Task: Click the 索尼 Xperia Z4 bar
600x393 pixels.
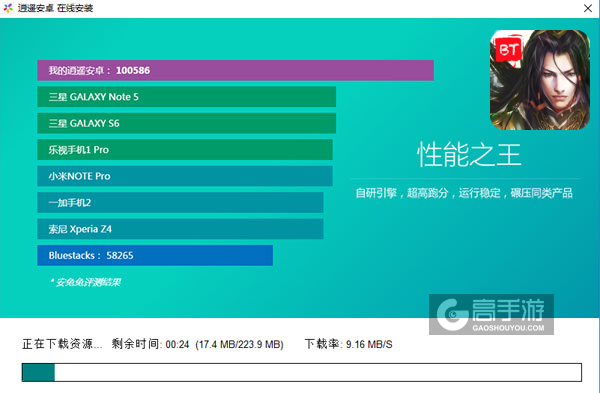Action: (x=180, y=228)
